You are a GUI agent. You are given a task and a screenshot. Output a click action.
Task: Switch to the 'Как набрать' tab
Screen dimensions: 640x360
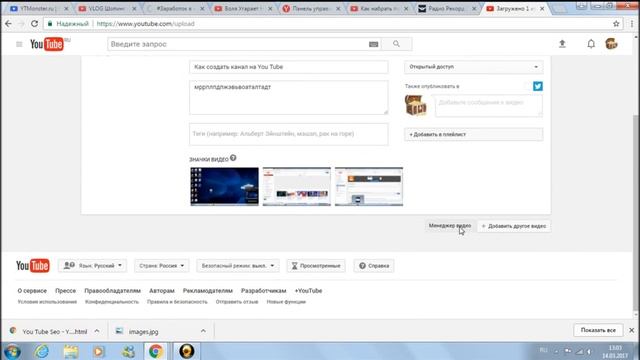(378, 9)
